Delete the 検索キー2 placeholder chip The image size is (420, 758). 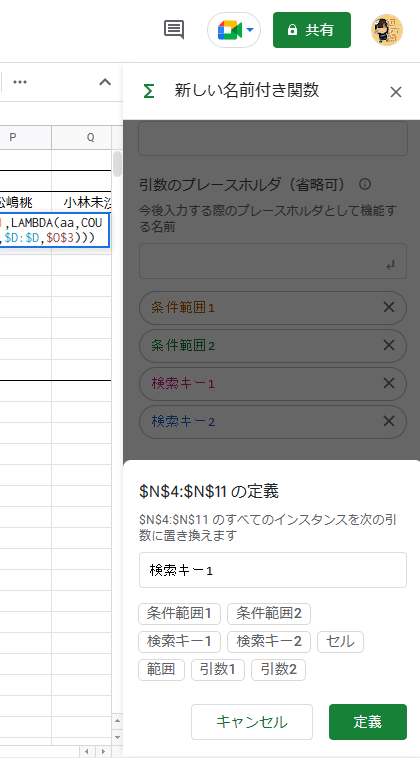click(x=389, y=422)
